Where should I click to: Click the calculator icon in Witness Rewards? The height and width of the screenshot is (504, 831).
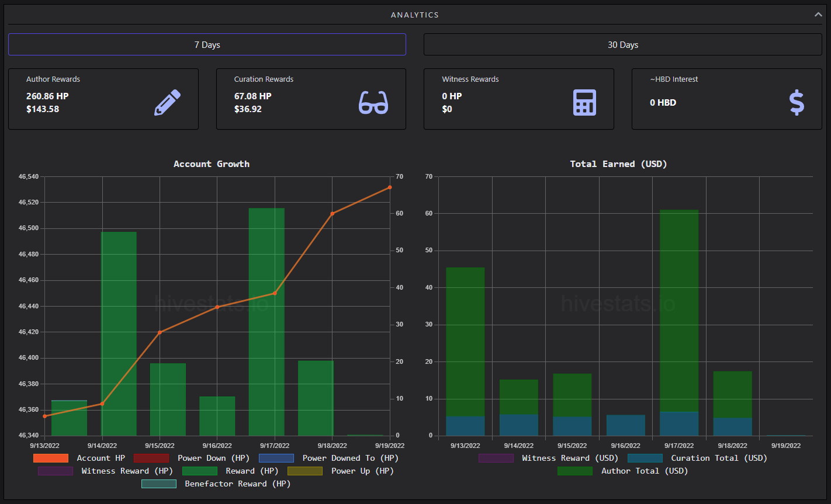pyautogui.click(x=584, y=102)
